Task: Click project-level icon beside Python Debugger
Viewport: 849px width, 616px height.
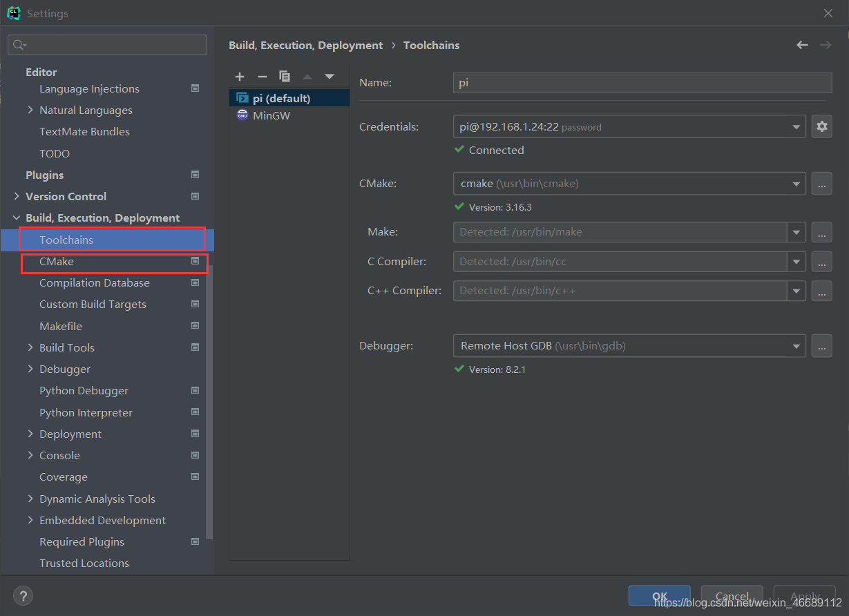Action: pos(195,390)
